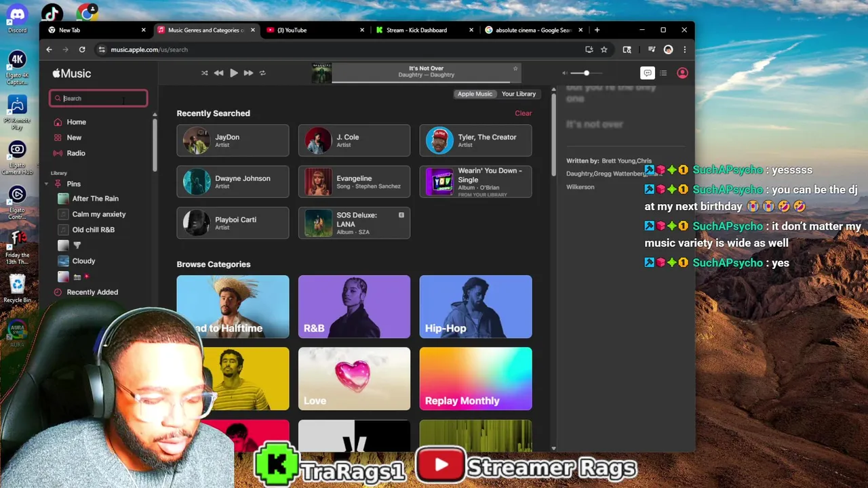Viewport: 868px width, 488px height.
Task: Open the Up Next queue list
Action: click(x=663, y=73)
